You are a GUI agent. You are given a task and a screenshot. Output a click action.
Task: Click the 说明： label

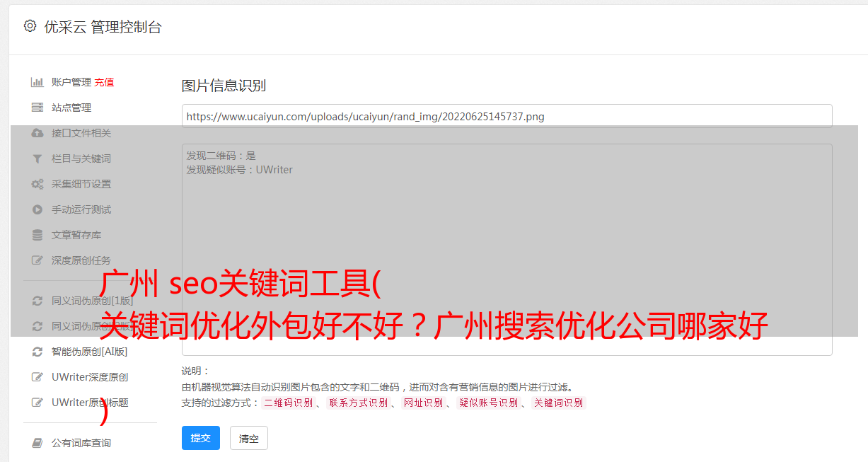click(196, 371)
